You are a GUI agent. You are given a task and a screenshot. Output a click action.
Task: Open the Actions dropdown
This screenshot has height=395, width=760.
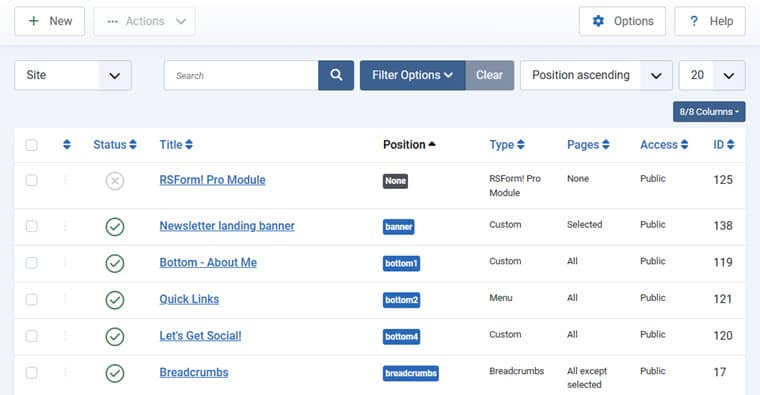tap(144, 21)
